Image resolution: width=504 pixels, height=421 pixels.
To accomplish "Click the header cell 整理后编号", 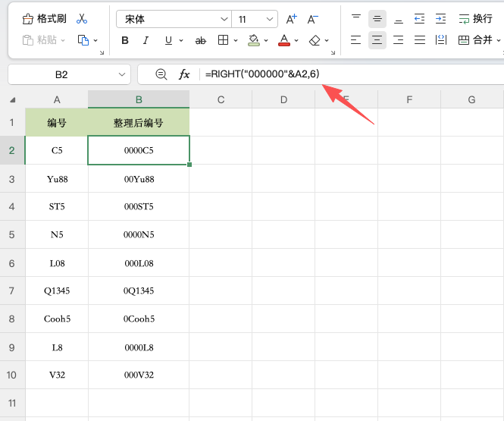I will tap(139, 123).
